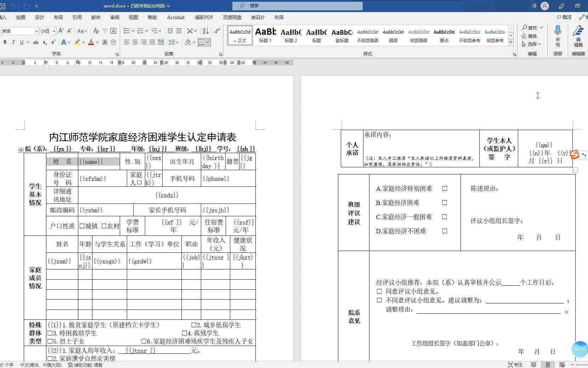
Task: Align text left
Action: coord(127,42)
